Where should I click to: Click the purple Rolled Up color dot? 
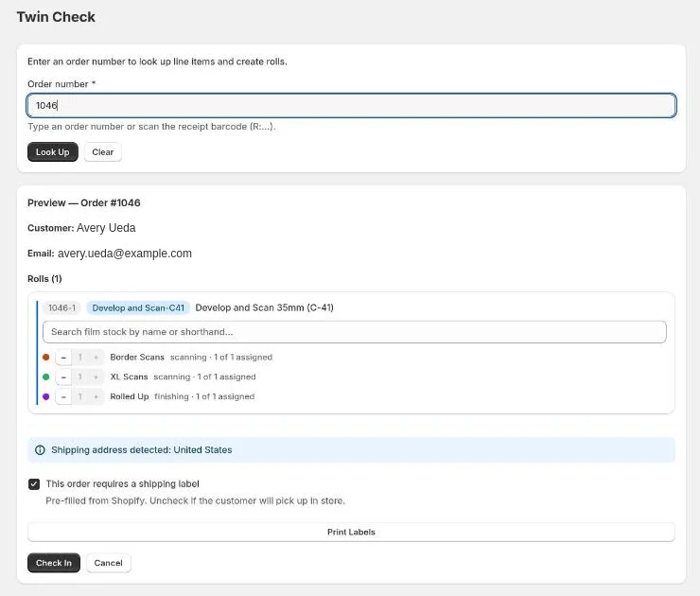point(46,396)
